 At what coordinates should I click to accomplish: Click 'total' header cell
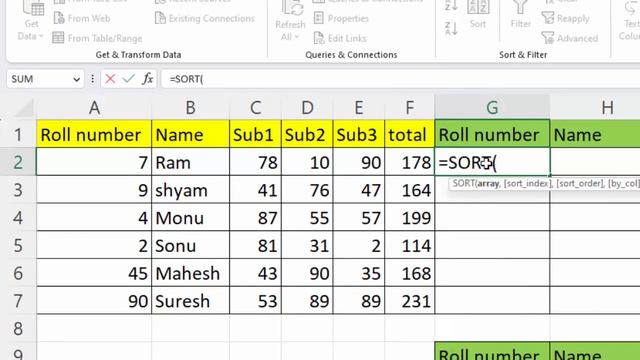tap(410, 134)
